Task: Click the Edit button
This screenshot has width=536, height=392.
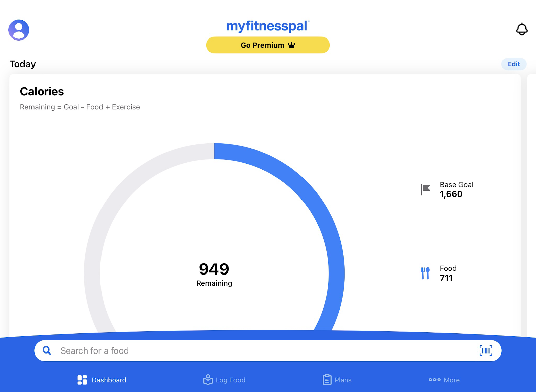Action: click(514, 64)
